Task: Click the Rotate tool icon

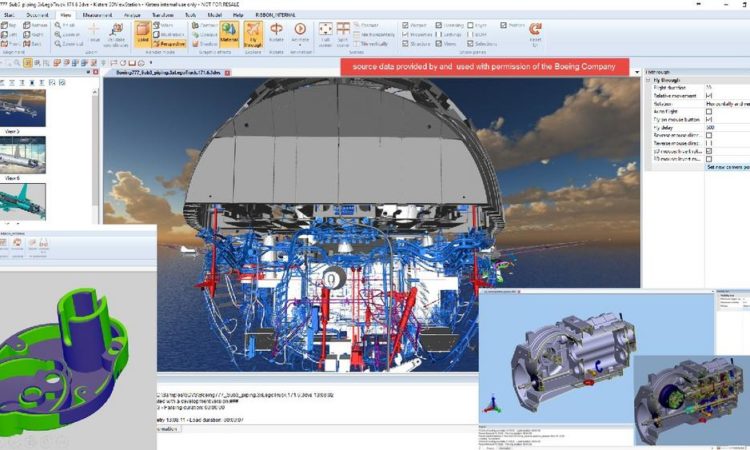Action: point(276,29)
